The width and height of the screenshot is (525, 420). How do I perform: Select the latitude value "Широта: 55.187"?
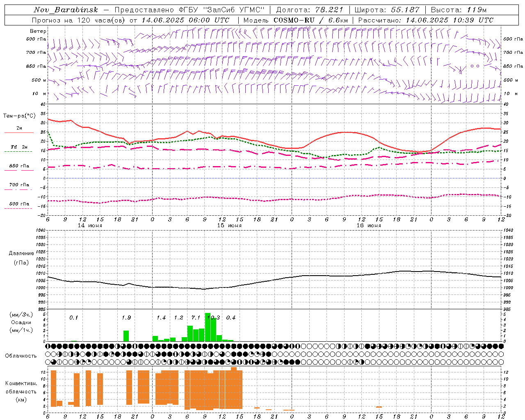click(x=387, y=10)
